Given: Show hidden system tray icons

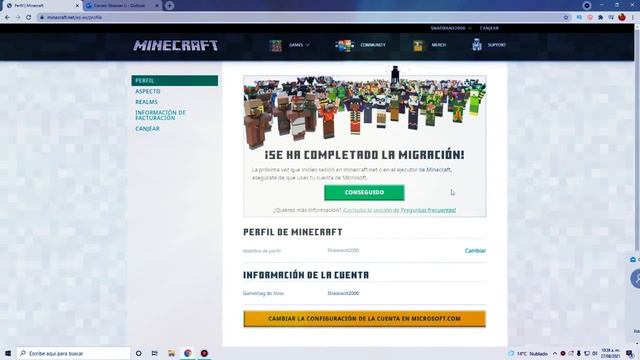Looking at the screenshot, I should 555,353.
